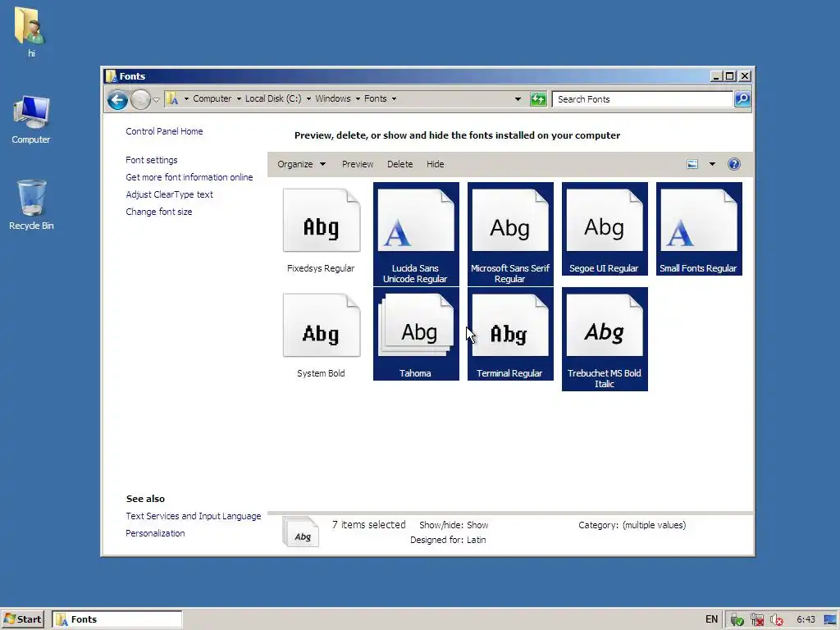Image resolution: width=840 pixels, height=630 pixels.
Task: Navigate to Computer in the breadcrumb
Action: (212, 98)
